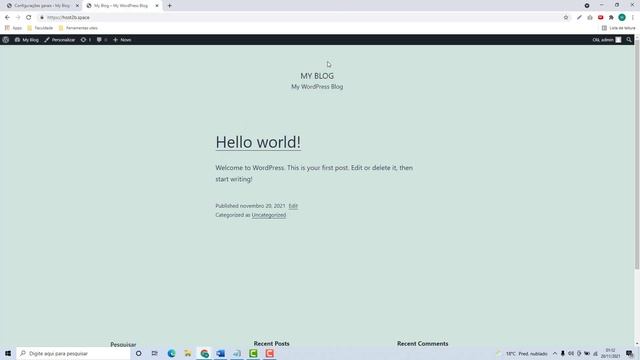640x360 pixels.
Task: Open the green Chrome profile avatar
Action: (x=622, y=18)
